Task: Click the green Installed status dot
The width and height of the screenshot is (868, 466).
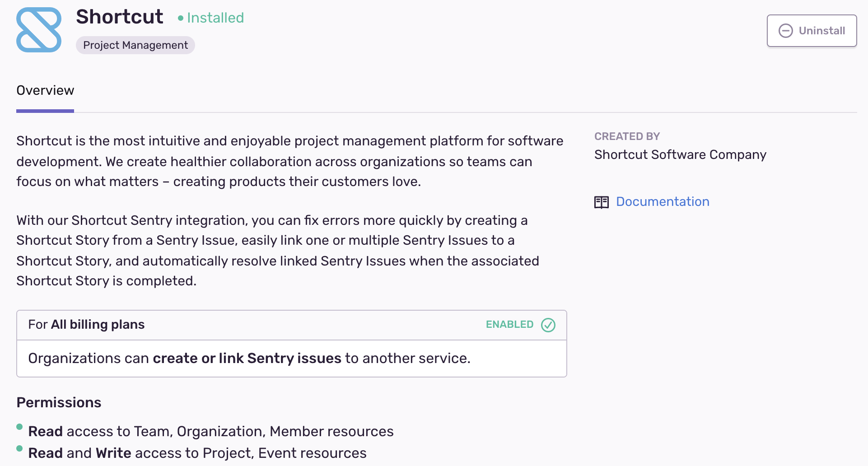Action: (181, 18)
